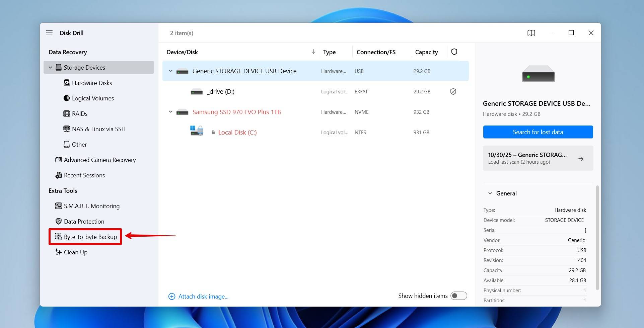This screenshot has height=328, width=644.
Task: Load last scan from 10/30/25
Action: (538, 158)
